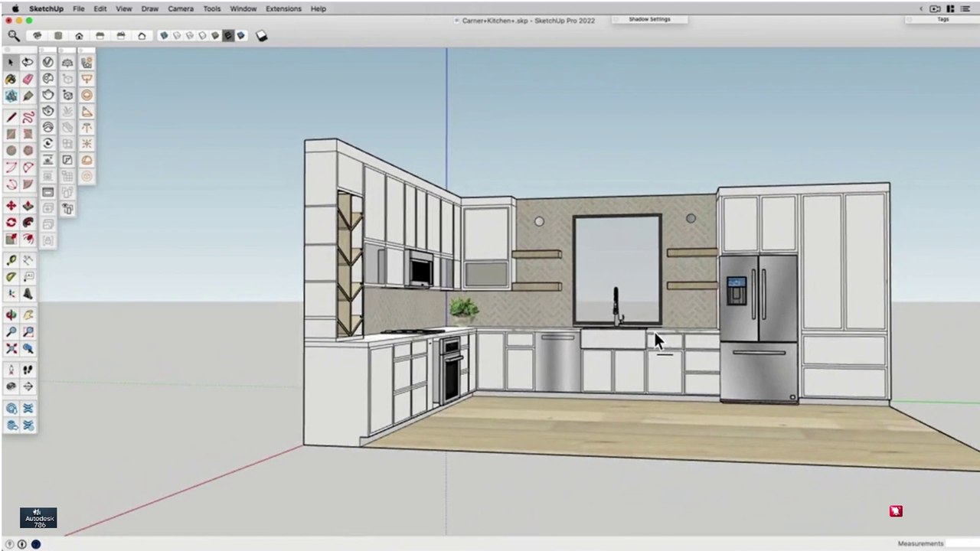
Task: Open the Shadow Settings panel
Action: coord(649,19)
